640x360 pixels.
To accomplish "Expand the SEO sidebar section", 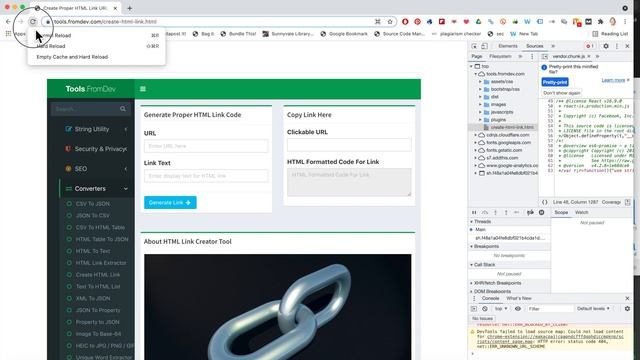I will 97,169.
